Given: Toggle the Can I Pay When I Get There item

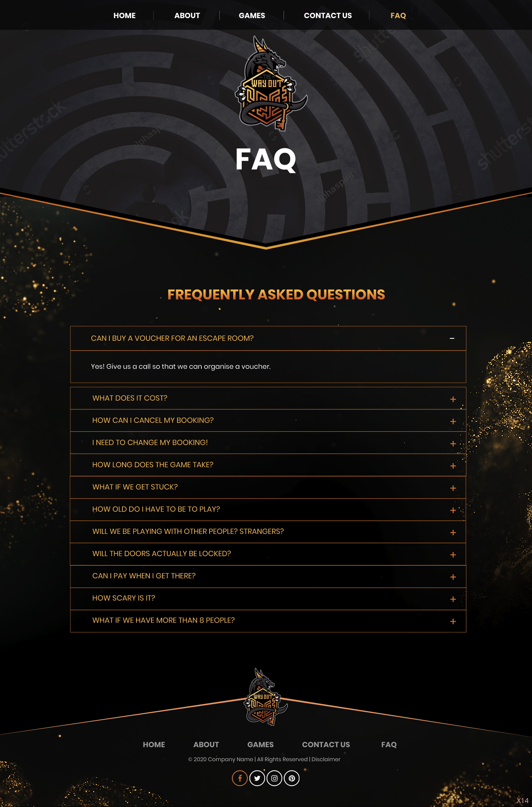Looking at the screenshot, I should (268, 576).
